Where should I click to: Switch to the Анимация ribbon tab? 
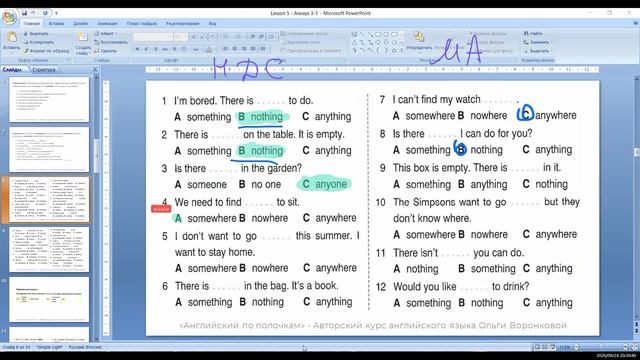tap(107, 24)
